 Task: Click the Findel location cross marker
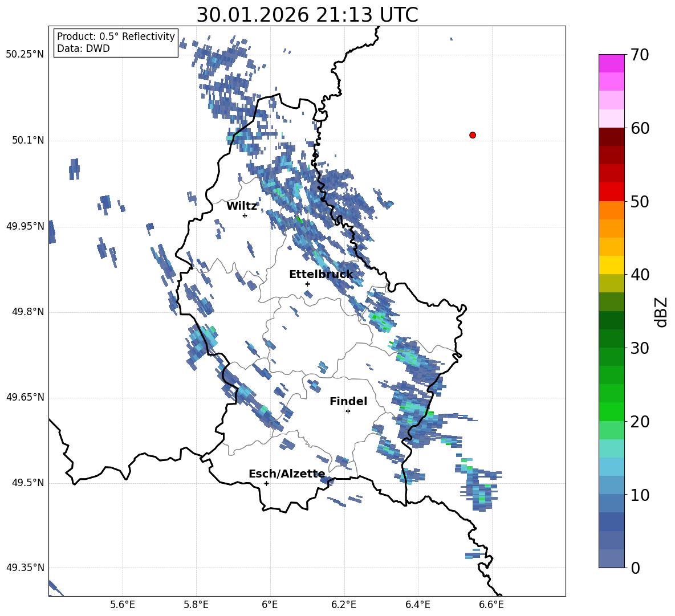348,411
